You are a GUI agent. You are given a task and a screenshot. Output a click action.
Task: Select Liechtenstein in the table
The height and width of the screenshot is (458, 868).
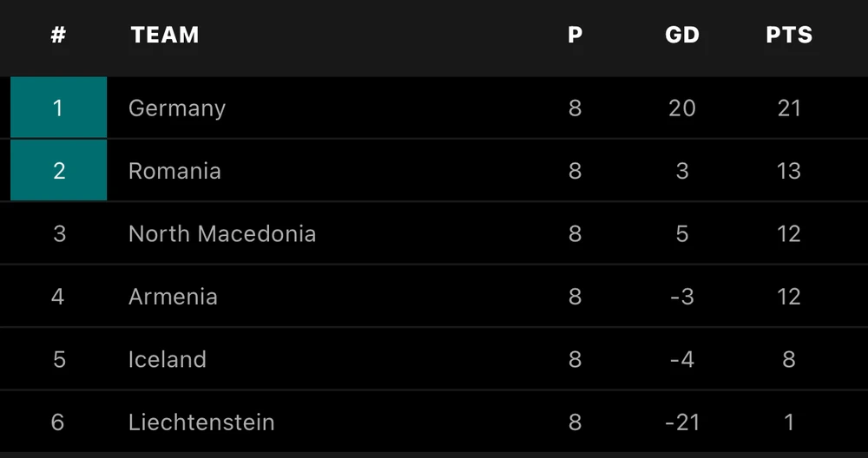[x=201, y=422]
